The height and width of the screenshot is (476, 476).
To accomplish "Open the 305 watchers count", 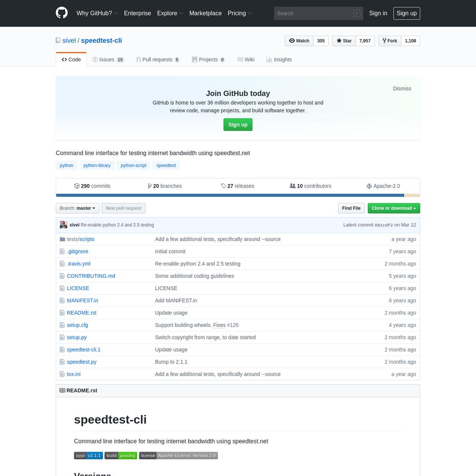I will click(x=321, y=40).
